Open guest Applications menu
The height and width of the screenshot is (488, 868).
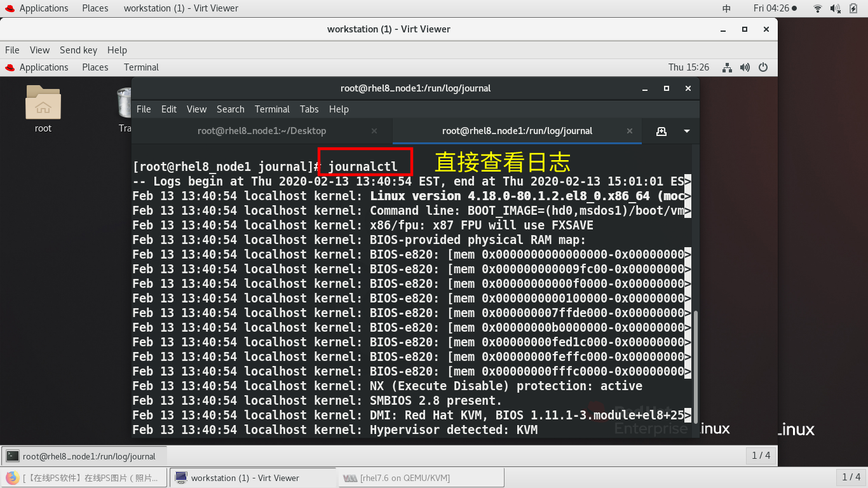click(x=36, y=67)
